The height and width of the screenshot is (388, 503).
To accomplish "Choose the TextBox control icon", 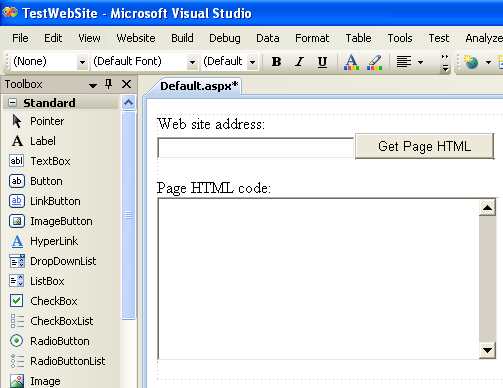I will 16,161.
